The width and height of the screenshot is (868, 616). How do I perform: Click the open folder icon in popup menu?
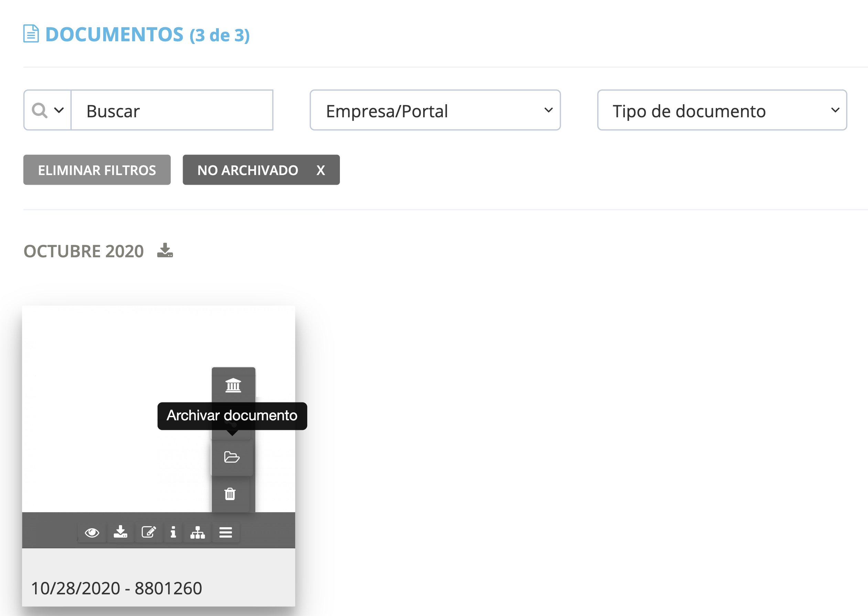(x=232, y=457)
